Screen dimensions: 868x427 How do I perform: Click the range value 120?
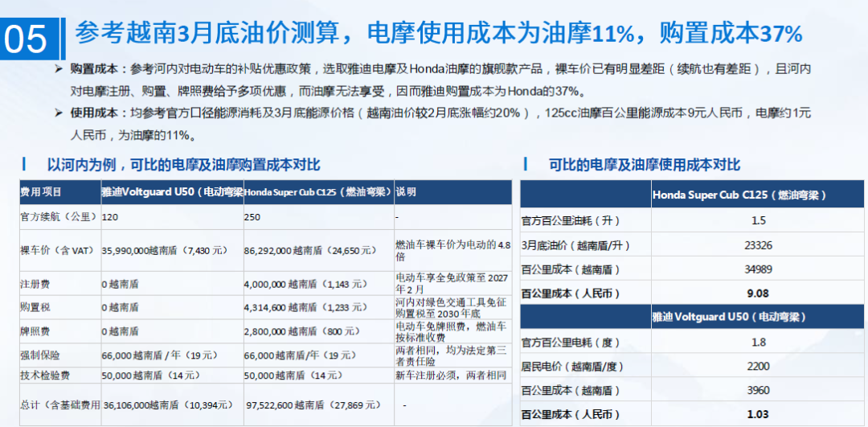tap(109, 218)
